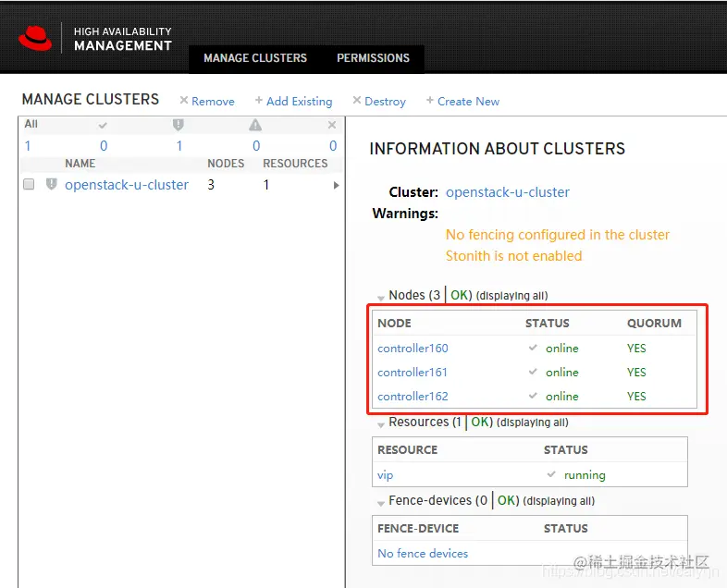This screenshot has width=727, height=588.
Task: Collapse the Nodes section
Action: 381,297
